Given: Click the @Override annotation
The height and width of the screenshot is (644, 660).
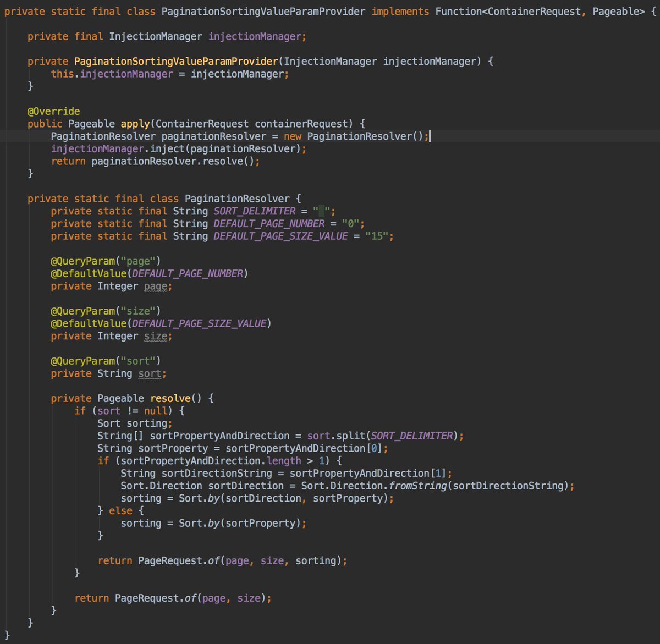Looking at the screenshot, I should coord(53,111).
